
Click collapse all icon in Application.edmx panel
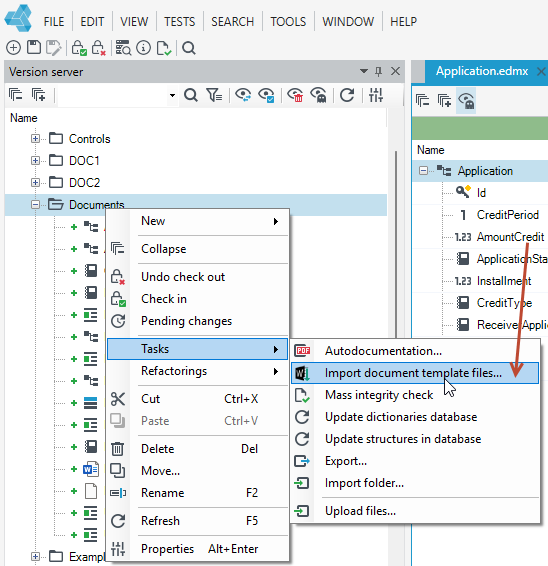point(423,100)
